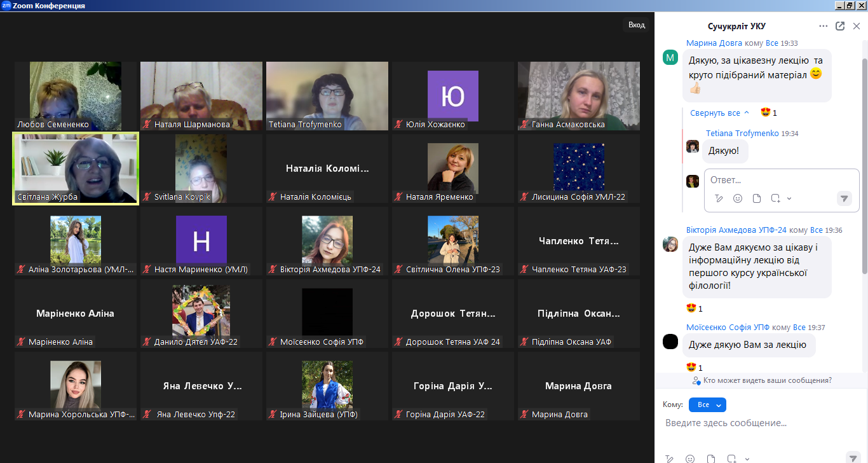Open emoji picker in reply box
Image resolution: width=868 pixels, height=463 pixels.
tap(738, 198)
